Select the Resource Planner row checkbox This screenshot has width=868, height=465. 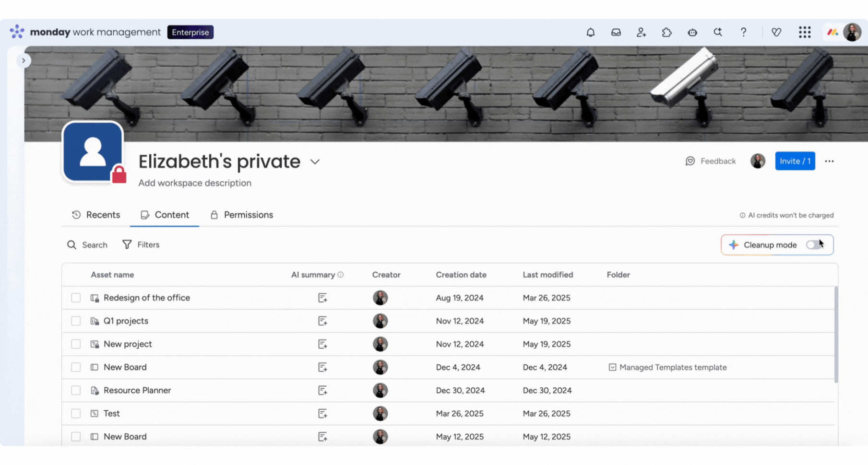(x=76, y=391)
